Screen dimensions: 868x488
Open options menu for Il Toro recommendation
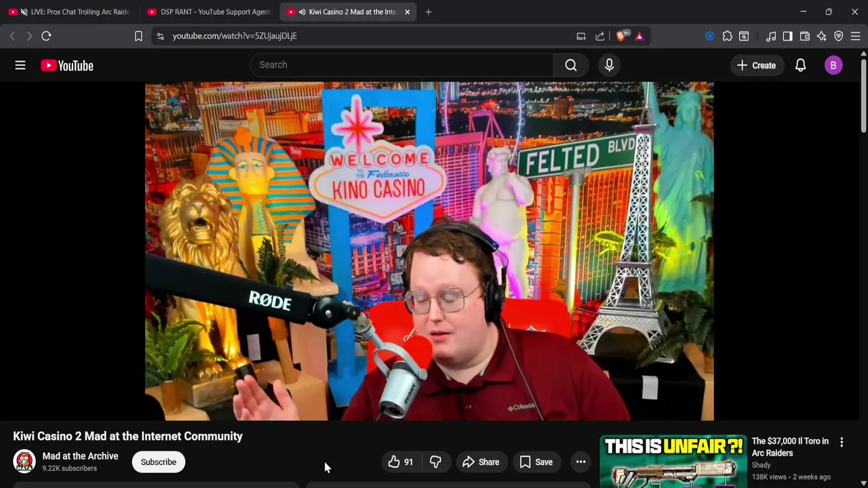coord(842,442)
